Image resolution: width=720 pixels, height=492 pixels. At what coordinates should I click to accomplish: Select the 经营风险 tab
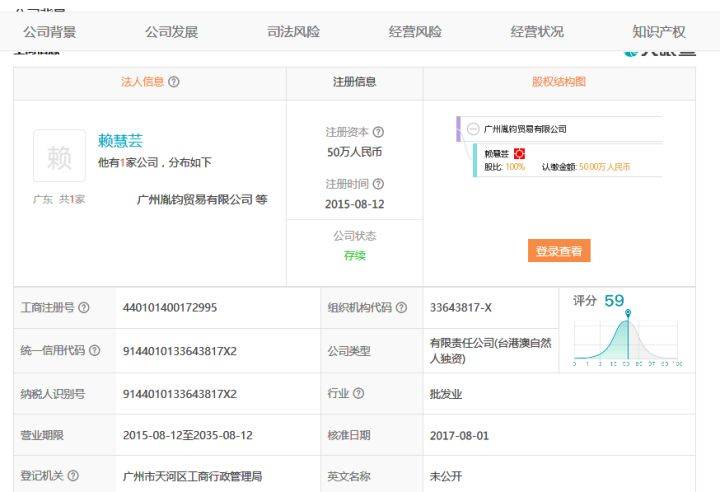coord(415,32)
